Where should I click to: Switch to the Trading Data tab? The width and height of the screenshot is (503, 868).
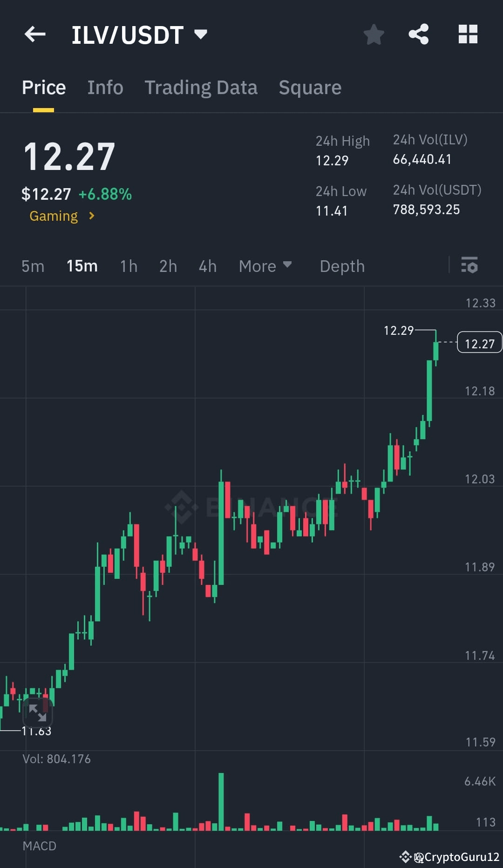click(x=201, y=87)
